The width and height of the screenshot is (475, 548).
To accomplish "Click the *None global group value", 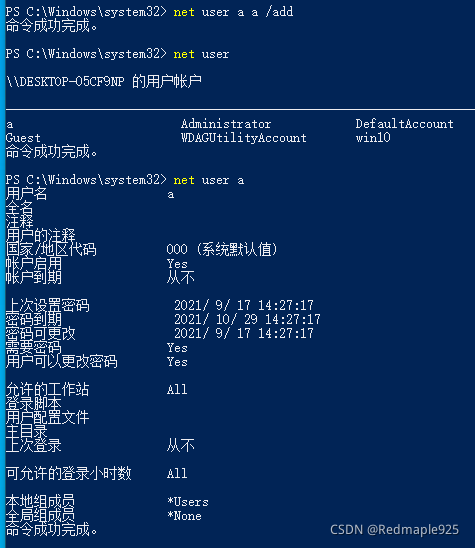I will click(x=184, y=516).
